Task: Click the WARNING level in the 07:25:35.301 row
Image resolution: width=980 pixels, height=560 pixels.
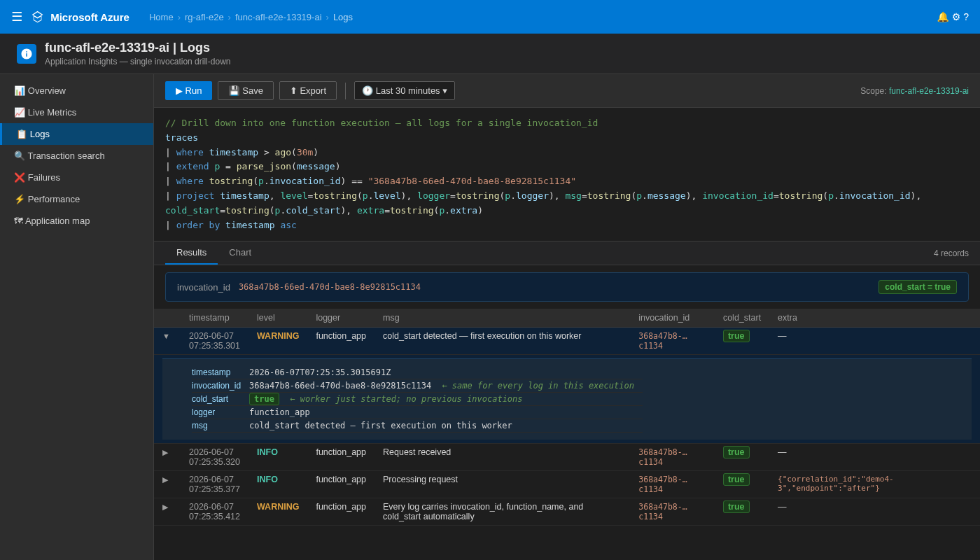Action: coord(278,336)
